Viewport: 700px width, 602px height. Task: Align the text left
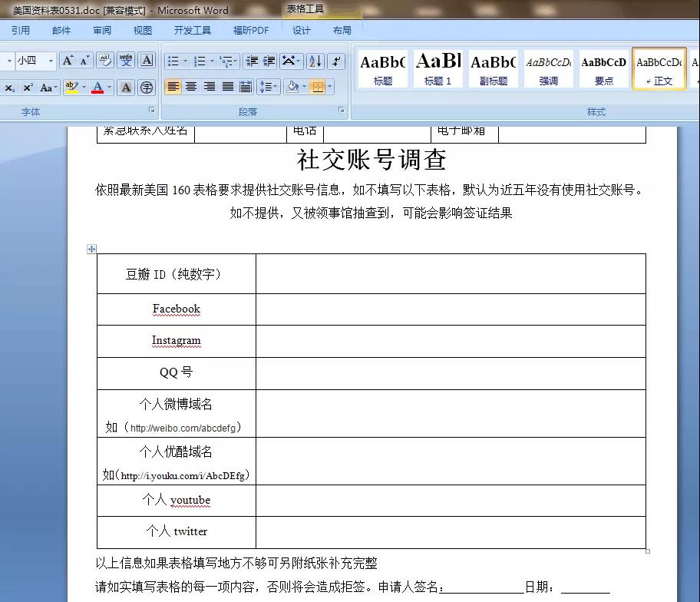point(173,87)
